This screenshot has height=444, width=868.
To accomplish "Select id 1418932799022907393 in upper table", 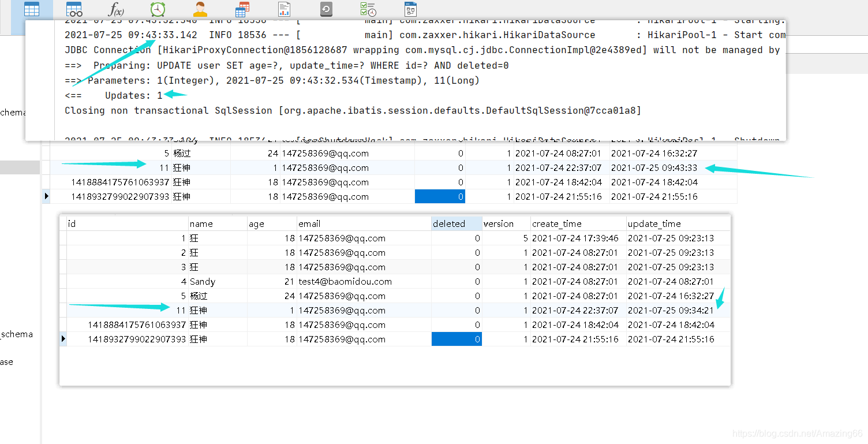I will click(111, 197).
